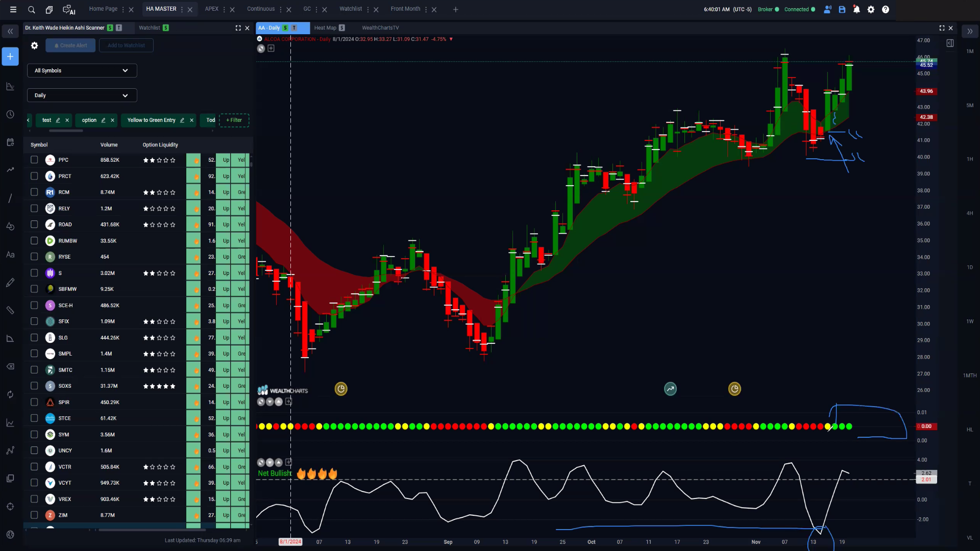This screenshot has width=980, height=551.
Task: Click the 45.52 current price label
Action: coord(926,65)
